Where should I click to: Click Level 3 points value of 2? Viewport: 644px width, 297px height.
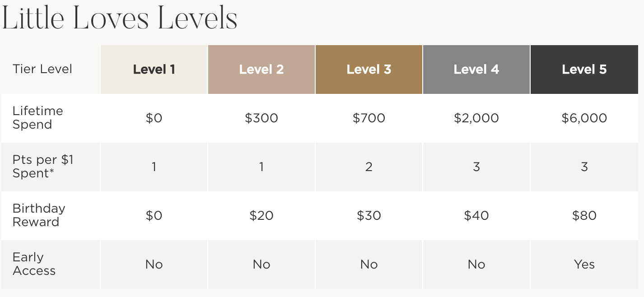tap(369, 167)
